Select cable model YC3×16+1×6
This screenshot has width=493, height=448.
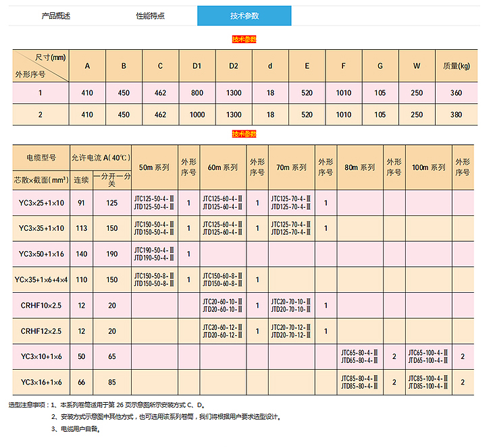point(41,383)
